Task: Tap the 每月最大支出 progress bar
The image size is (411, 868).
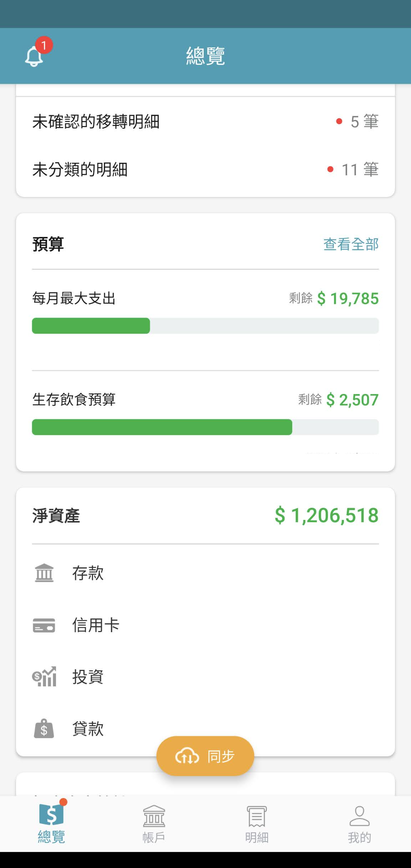Action: click(205, 325)
